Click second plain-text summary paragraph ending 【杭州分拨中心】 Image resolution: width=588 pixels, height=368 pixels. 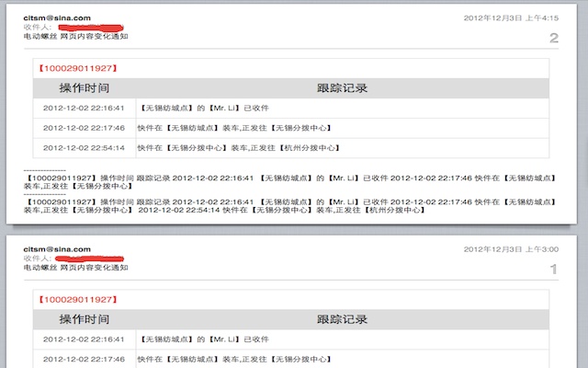click(290, 206)
